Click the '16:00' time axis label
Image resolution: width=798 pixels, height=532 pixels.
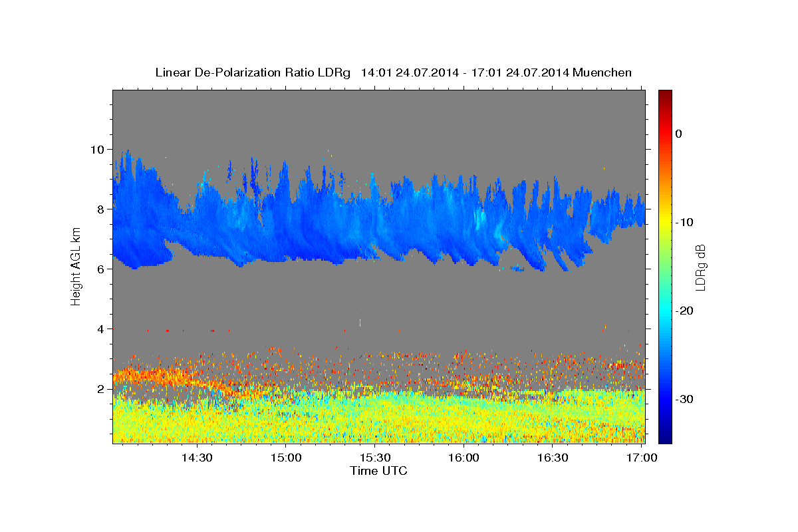coord(464,458)
